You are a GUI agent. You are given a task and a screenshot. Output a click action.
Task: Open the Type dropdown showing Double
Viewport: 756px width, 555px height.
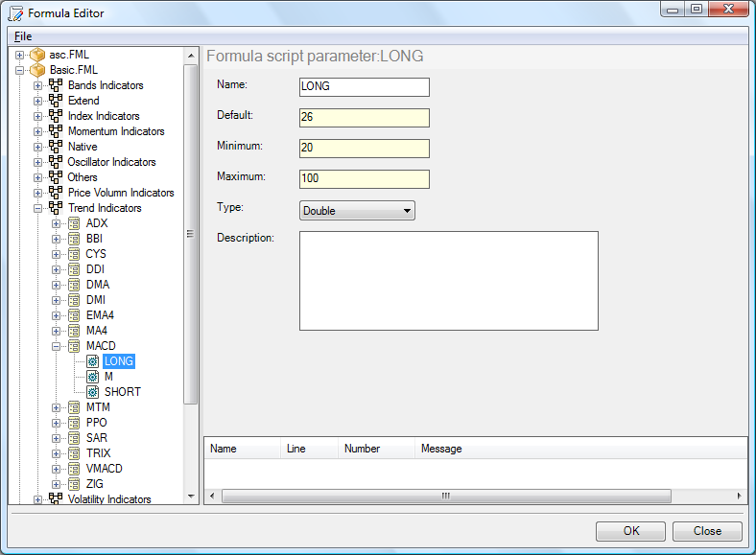pos(357,211)
